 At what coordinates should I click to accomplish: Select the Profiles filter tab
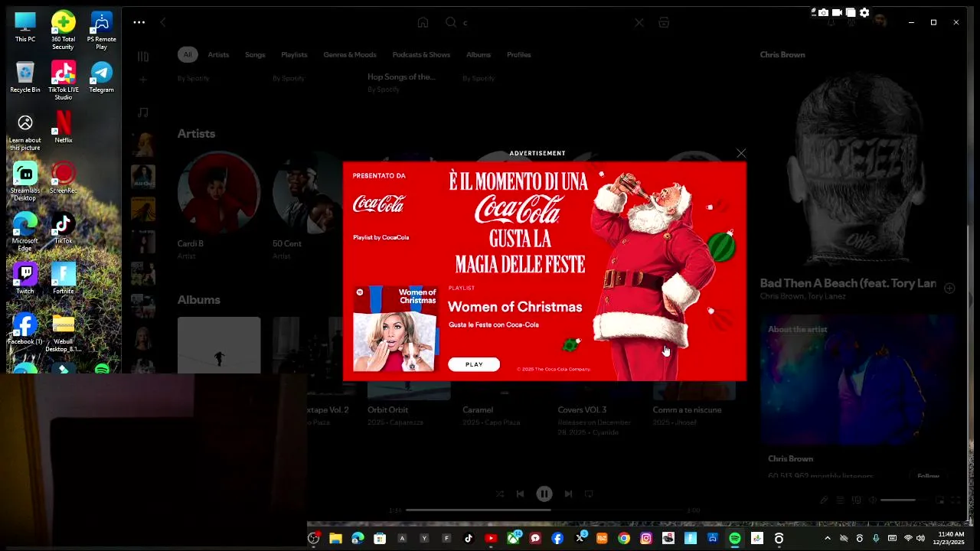coord(518,54)
